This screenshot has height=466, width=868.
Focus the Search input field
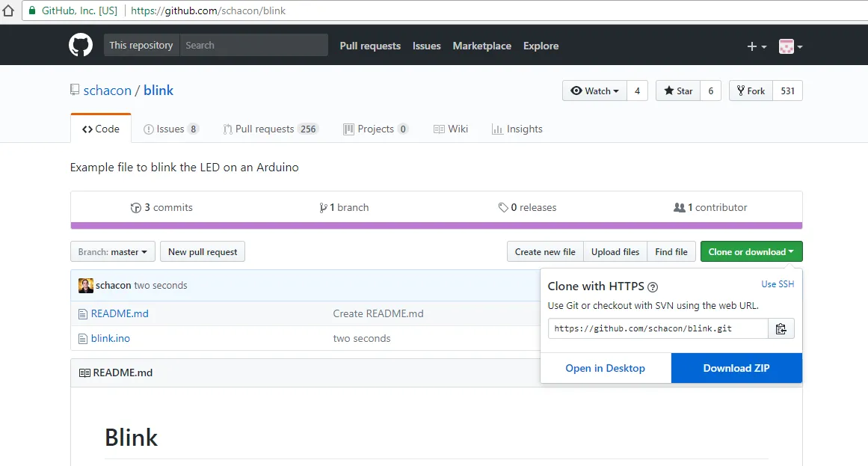click(253, 46)
